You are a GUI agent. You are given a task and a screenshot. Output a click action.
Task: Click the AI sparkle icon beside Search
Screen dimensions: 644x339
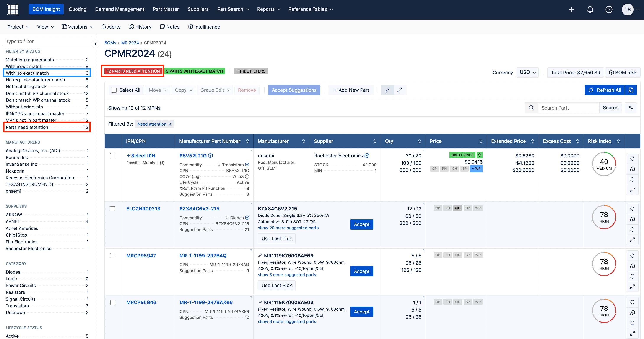(631, 108)
